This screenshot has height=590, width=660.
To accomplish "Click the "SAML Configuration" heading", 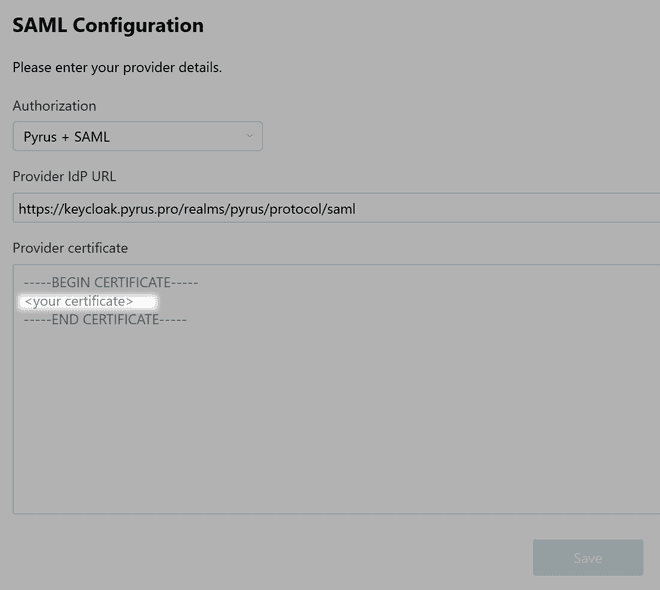I will click(x=108, y=26).
